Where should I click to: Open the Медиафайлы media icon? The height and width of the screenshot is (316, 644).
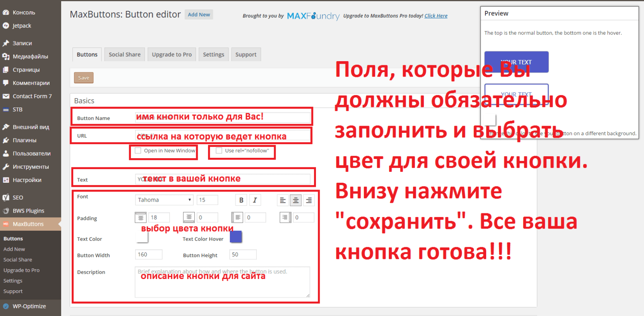point(6,56)
